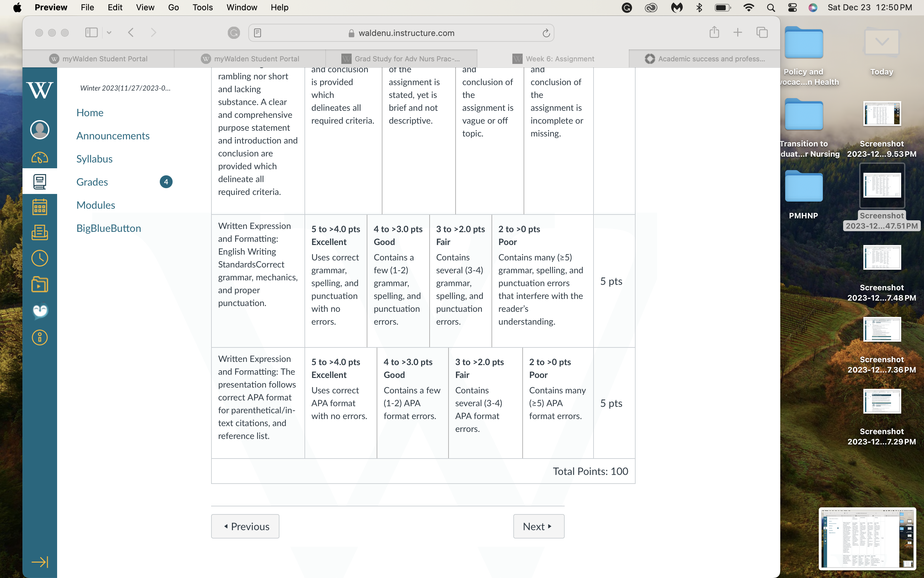Select the Screenshot 2023-12...7.48 PM desktop file
Screen dimensions: 924x578
(x=882, y=273)
